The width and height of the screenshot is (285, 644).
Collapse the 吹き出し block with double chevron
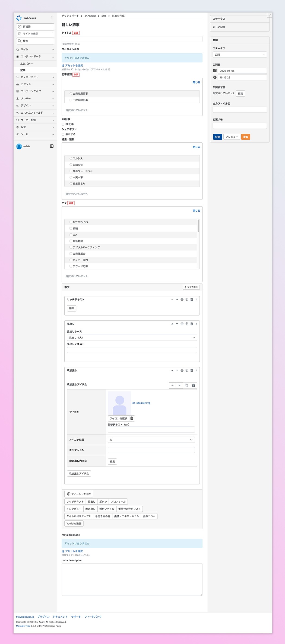(x=197, y=371)
